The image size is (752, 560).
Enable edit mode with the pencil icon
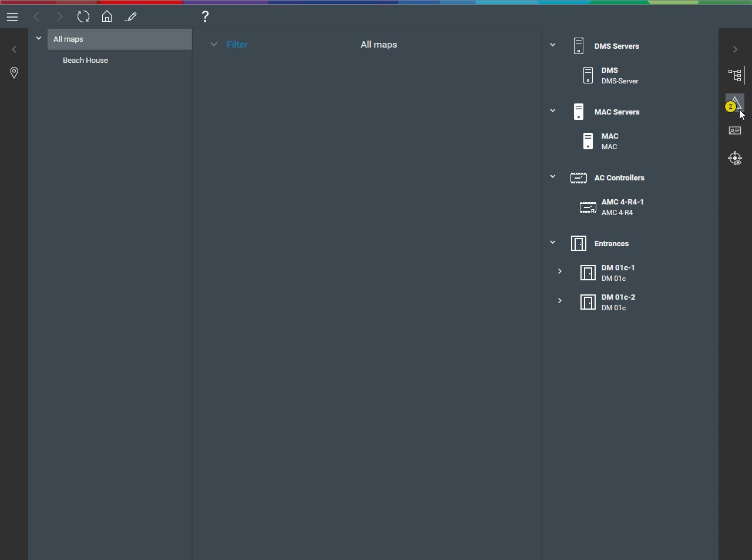click(130, 17)
